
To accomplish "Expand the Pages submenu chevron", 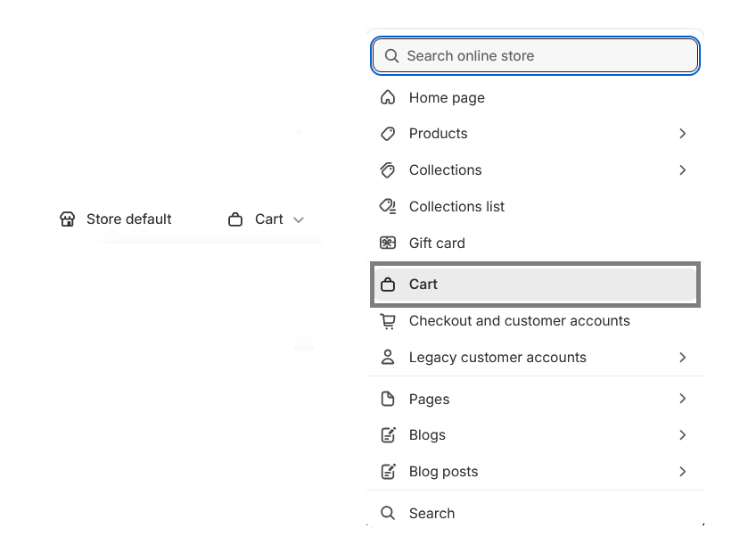I will click(682, 399).
